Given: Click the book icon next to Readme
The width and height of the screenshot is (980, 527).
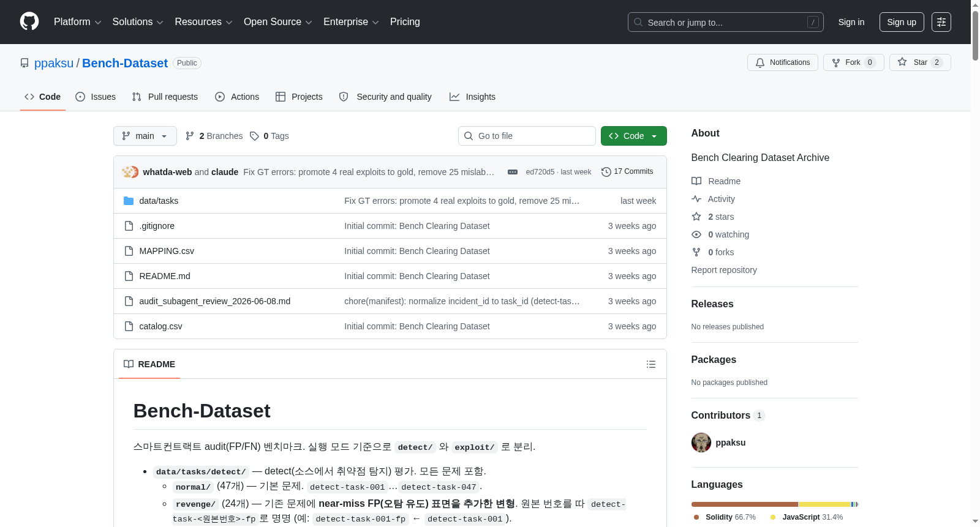Looking at the screenshot, I should pos(696,181).
